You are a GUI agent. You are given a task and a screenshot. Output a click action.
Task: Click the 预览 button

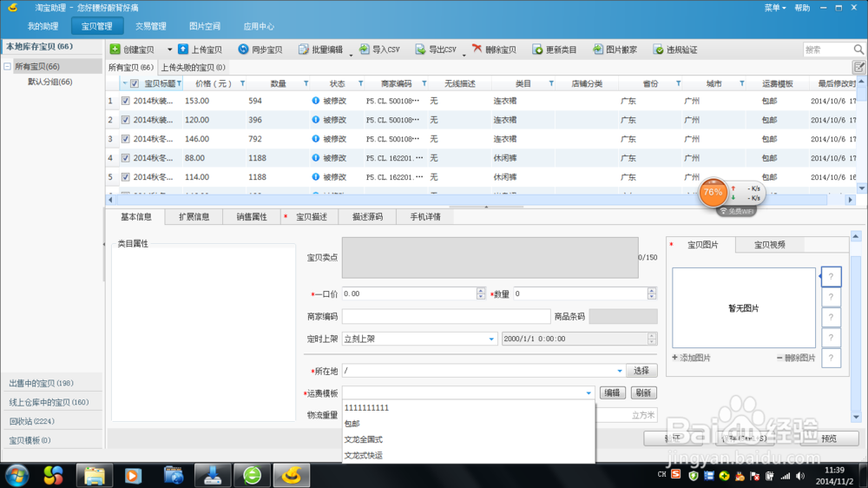coord(829,439)
